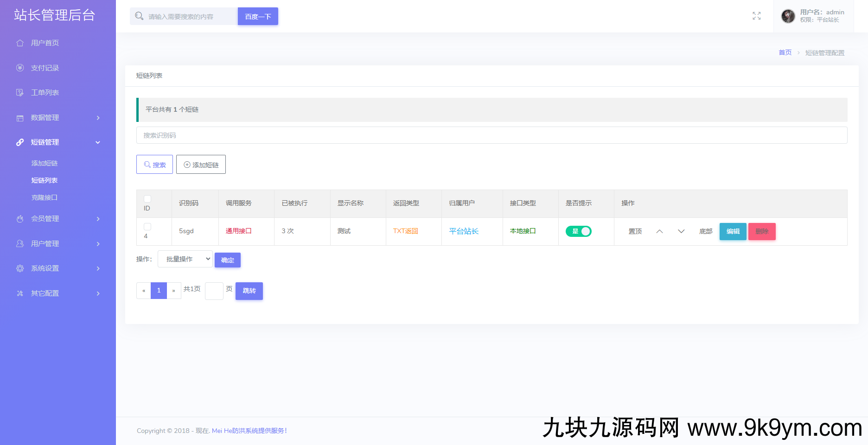Switch to 添加短链 in the sidebar
Viewport: 868px width, 445px height.
pyautogui.click(x=45, y=163)
